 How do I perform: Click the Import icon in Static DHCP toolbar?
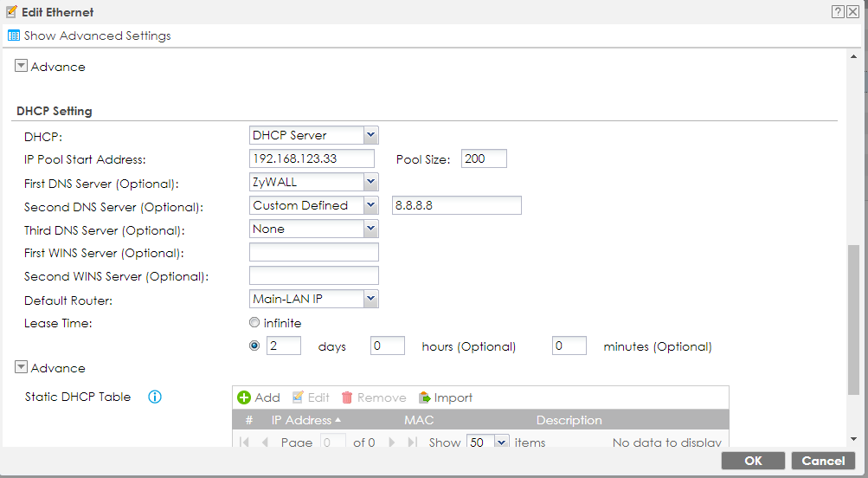425,397
